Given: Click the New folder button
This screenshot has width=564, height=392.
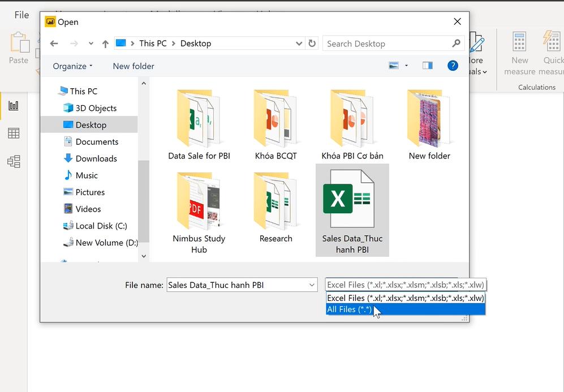Looking at the screenshot, I should pos(133,66).
